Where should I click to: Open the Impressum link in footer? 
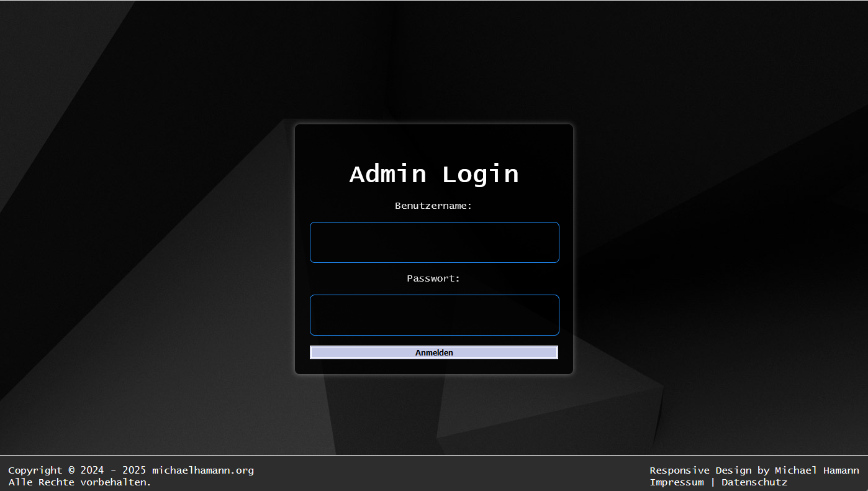[x=677, y=482]
